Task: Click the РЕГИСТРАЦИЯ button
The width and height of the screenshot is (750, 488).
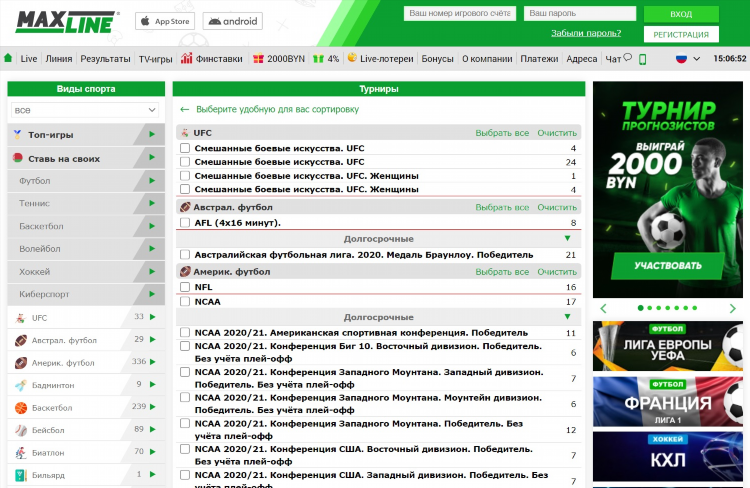Action: pos(681,34)
